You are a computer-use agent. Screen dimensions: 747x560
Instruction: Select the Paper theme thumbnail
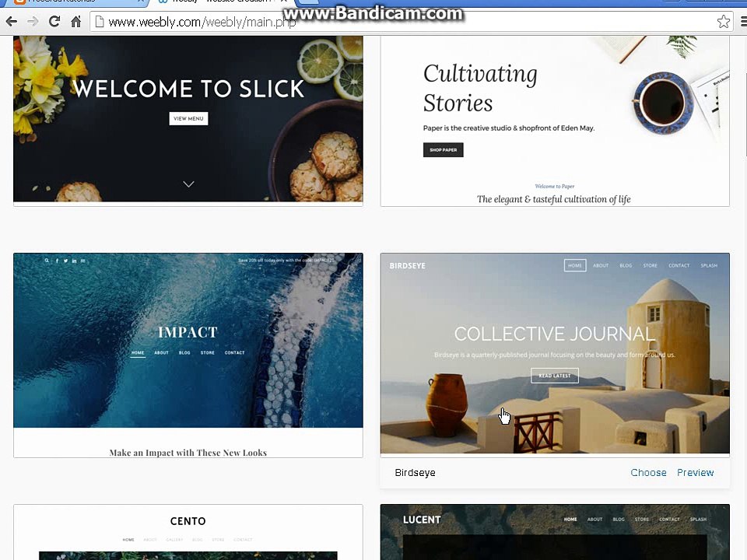click(x=555, y=121)
